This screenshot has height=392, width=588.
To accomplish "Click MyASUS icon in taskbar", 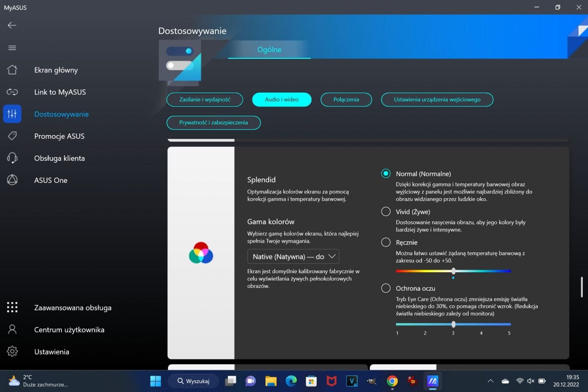I will pos(432,381).
